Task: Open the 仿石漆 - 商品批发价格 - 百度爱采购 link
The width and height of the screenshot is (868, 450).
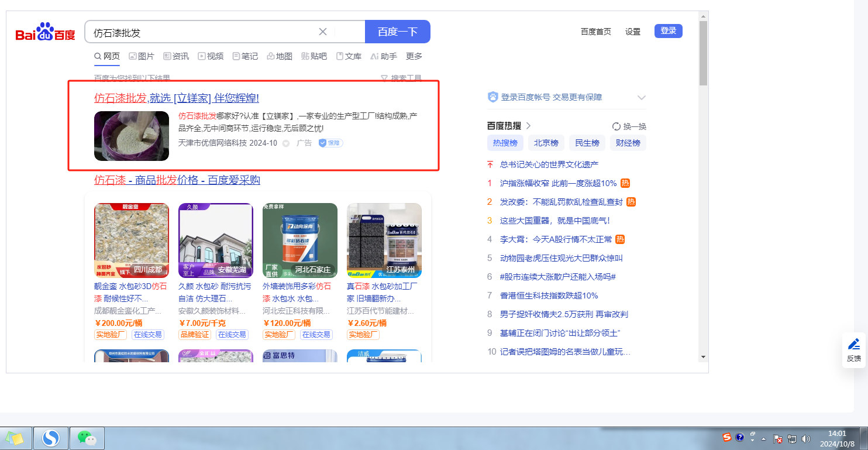Action: pos(177,180)
